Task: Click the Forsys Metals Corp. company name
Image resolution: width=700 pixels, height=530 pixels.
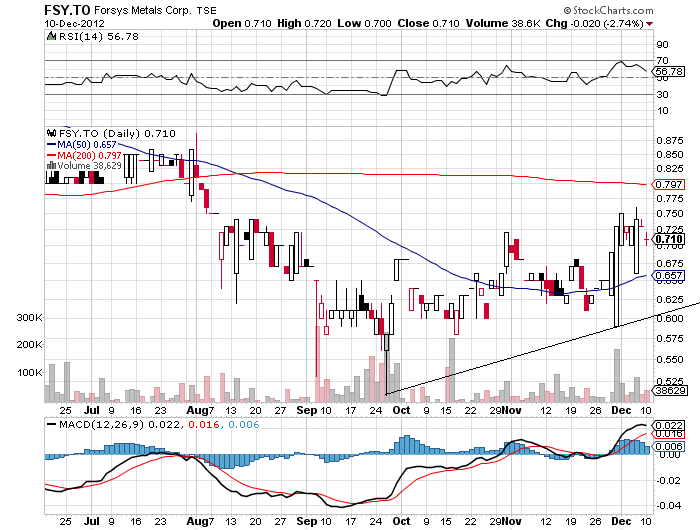Action: [142, 10]
